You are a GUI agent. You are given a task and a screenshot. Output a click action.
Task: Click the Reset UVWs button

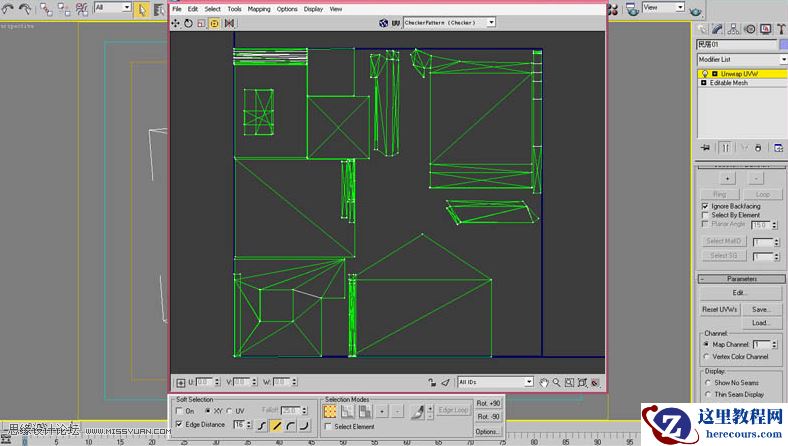tap(719, 309)
